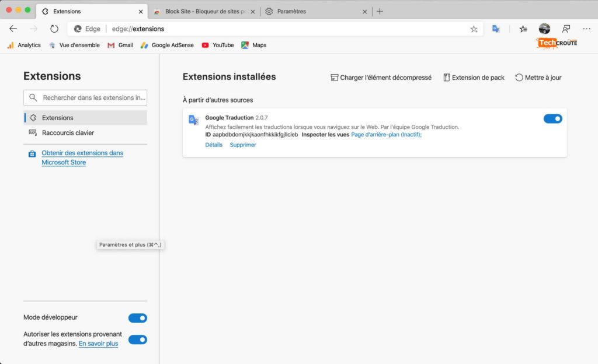Click Charger l'élément décompressé
This screenshot has width=598, height=364.
tap(381, 78)
